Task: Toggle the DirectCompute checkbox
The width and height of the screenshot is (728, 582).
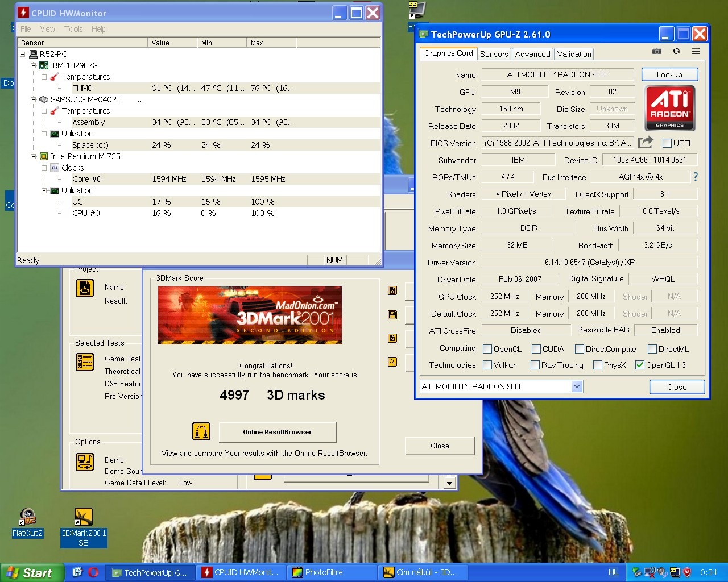Action: tap(580, 349)
